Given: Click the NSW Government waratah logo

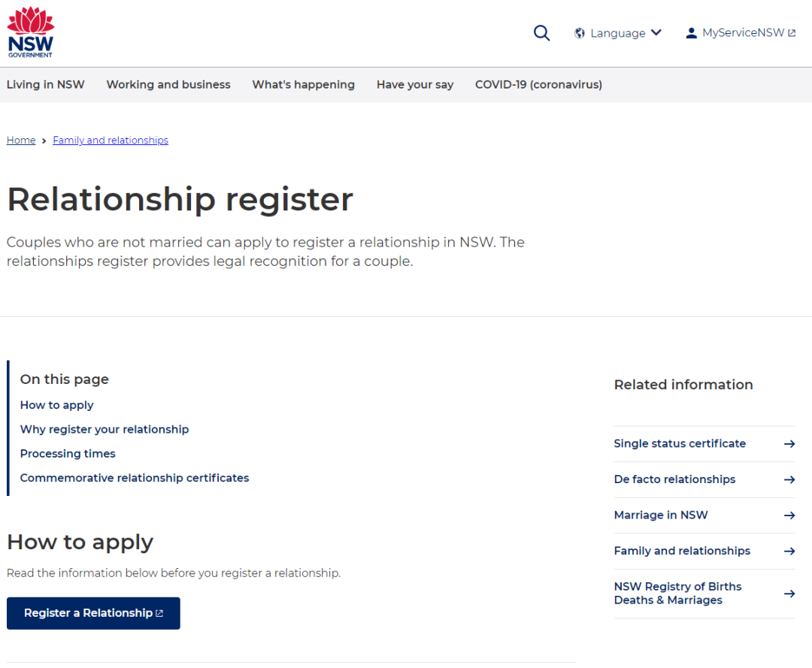Looking at the screenshot, I should pos(31,32).
